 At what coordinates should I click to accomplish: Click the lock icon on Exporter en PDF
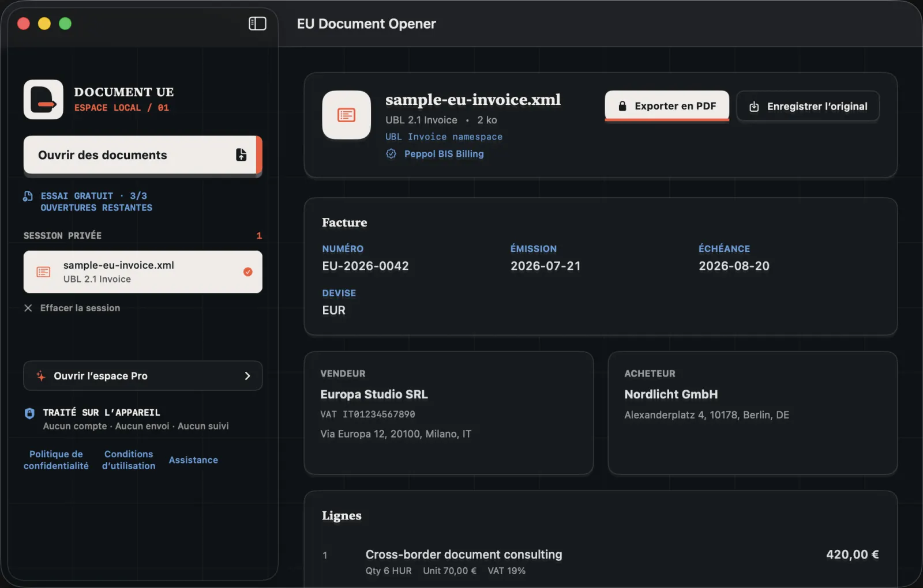point(622,106)
